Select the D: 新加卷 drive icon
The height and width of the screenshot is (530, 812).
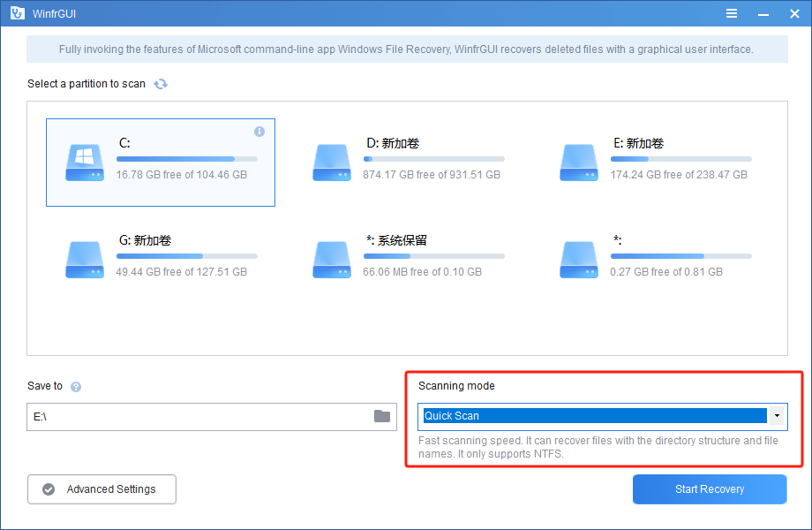tap(332, 163)
